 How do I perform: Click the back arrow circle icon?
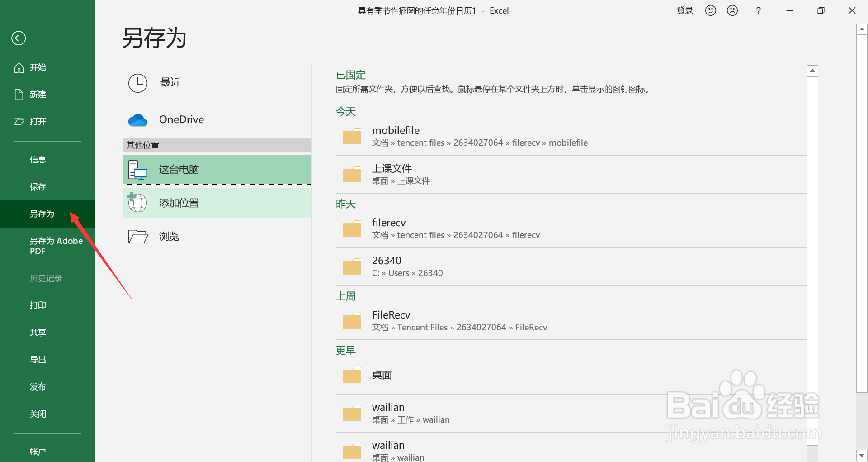(19, 38)
